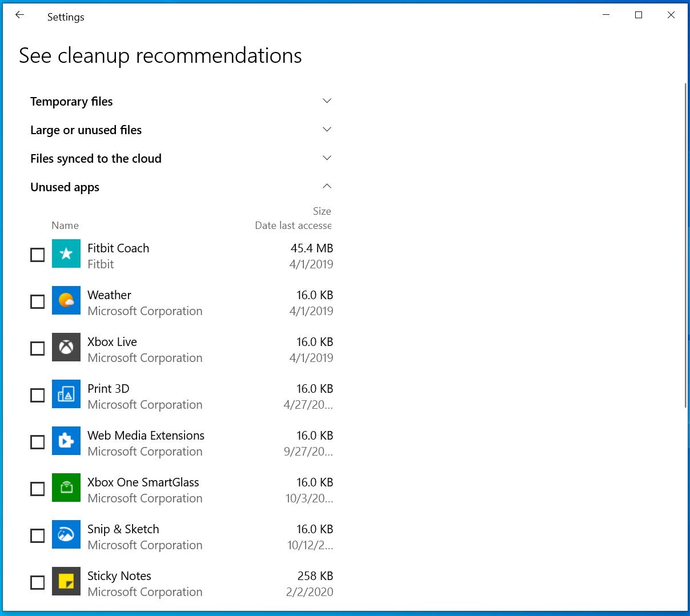Close the Settings window
The height and width of the screenshot is (616, 690).
coord(671,15)
